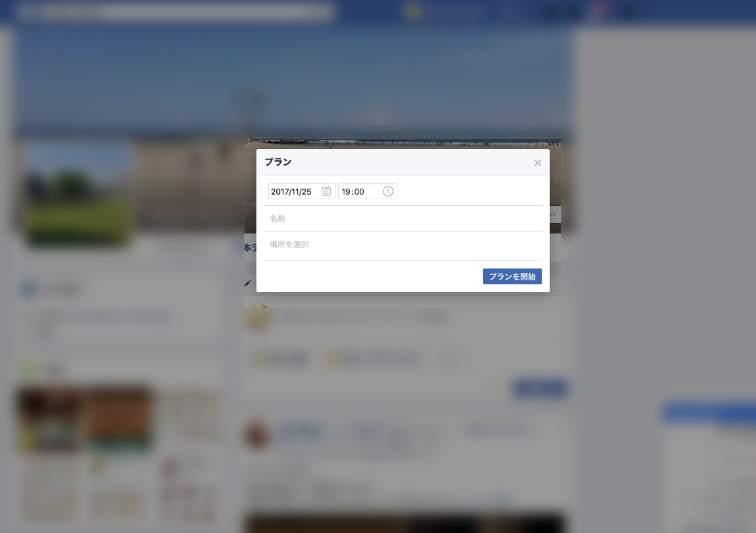Screen dimensions: 756x533
Task: Click the blurred search bar in top navigation
Action: pyautogui.click(x=175, y=11)
